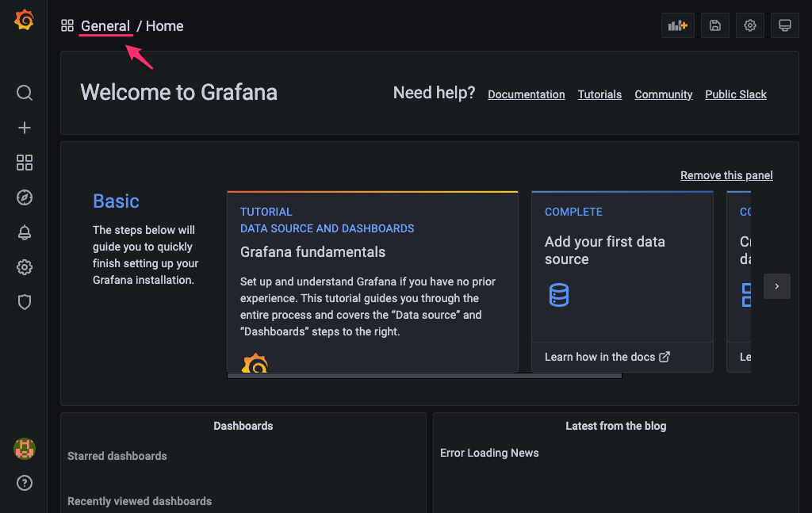The image size is (812, 513).
Task: Open the Search dashboards magnifier icon
Action: (x=25, y=93)
